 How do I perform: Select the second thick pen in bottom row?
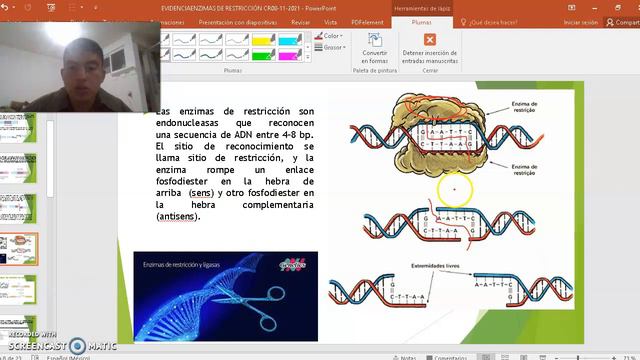click(x=211, y=55)
